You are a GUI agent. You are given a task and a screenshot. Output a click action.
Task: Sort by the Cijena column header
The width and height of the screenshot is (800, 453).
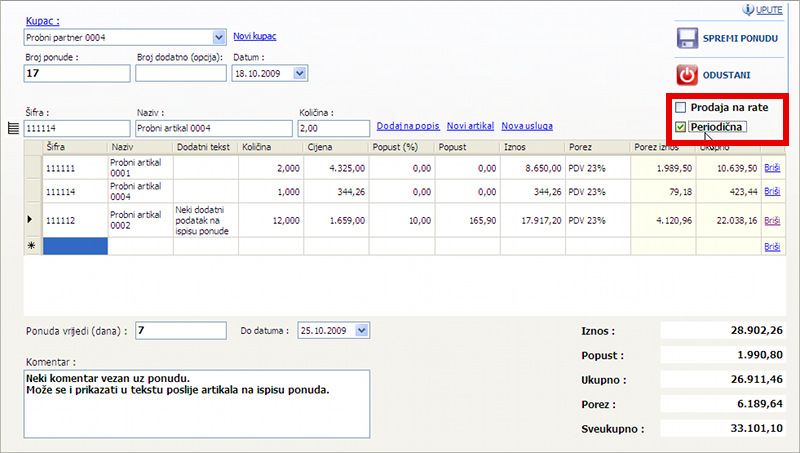tap(320, 147)
